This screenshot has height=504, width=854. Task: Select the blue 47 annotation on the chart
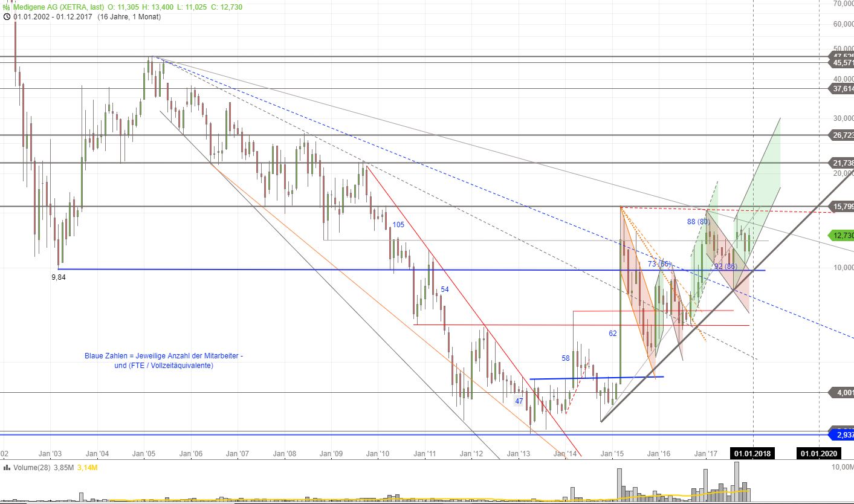519,401
